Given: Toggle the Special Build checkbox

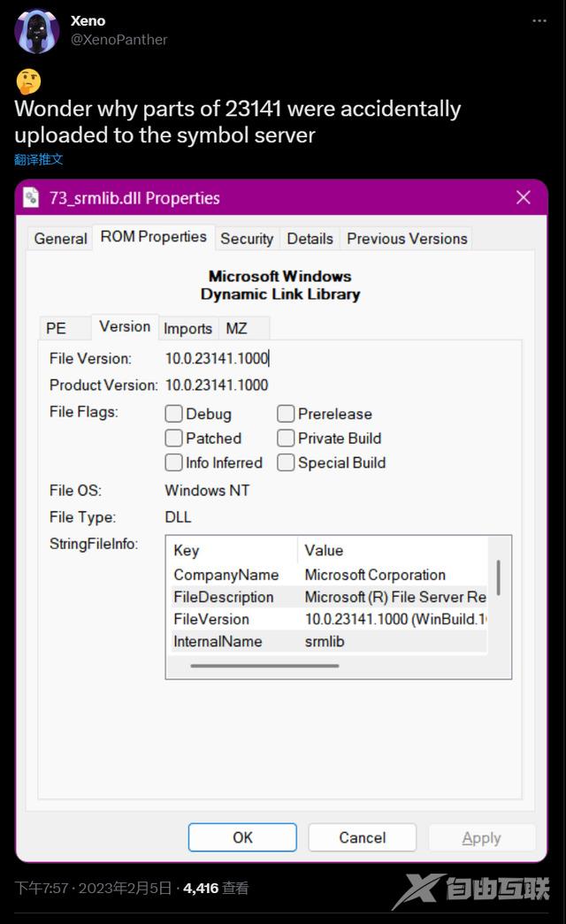Looking at the screenshot, I should [286, 462].
